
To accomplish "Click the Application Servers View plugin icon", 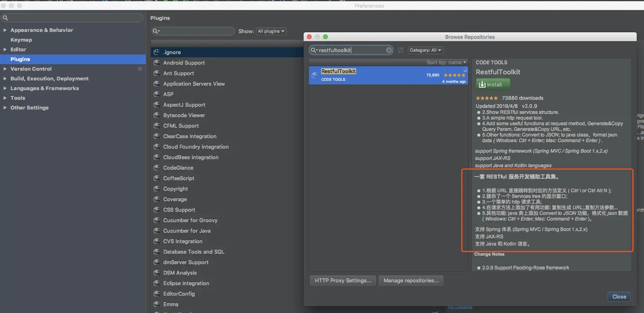I will click(x=156, y=84).
